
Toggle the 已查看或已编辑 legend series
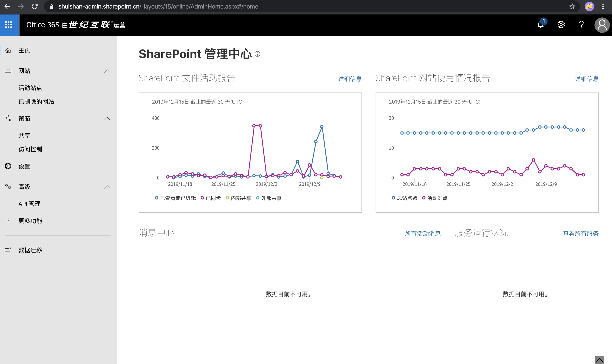pyautogui.click(x=175, y=198)
